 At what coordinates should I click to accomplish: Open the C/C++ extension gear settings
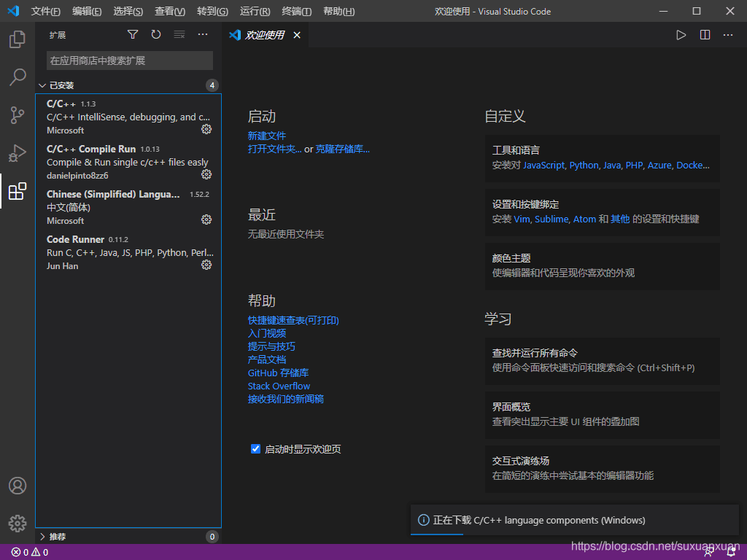[x=206, y=129]
